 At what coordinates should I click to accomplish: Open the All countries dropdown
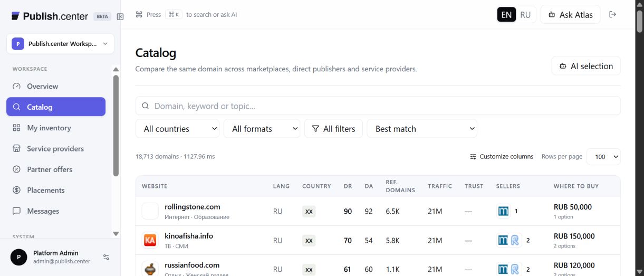[178, 129]
